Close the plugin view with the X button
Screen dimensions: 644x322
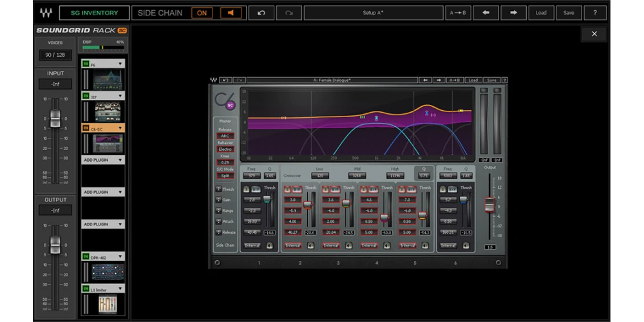tap(594, 34)
